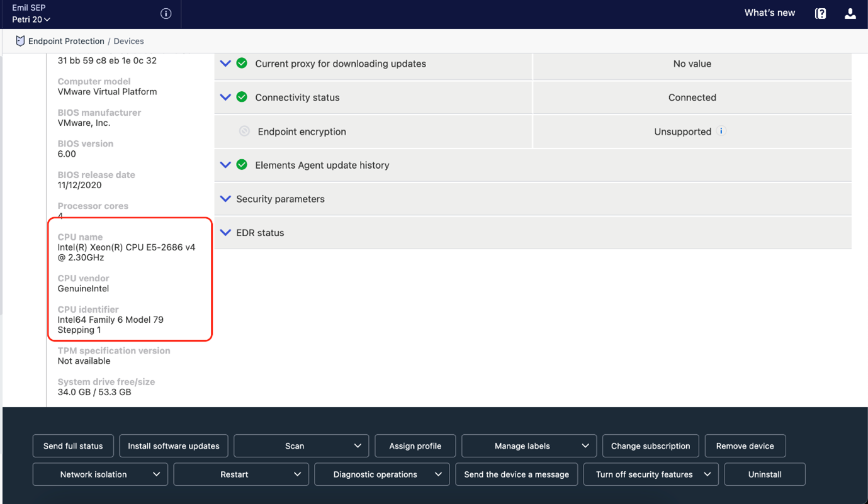
Task: Click green check icon for Connectivity status
Action: (x=242, y=97)
